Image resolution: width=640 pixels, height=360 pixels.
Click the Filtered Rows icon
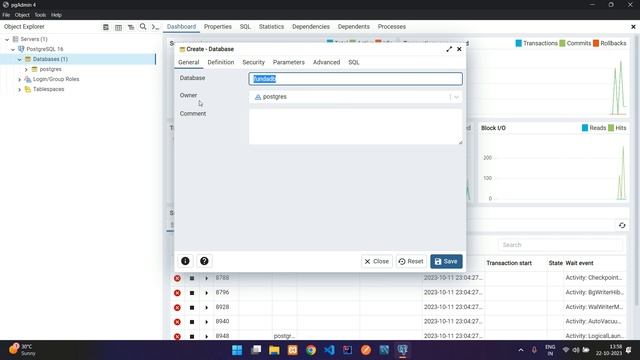click(x=131, y=27)
